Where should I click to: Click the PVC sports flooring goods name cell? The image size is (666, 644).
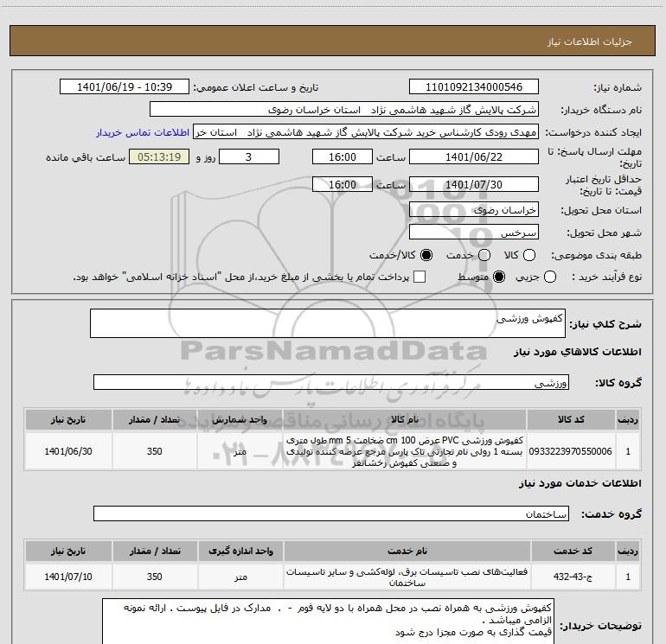click(405, 451)
